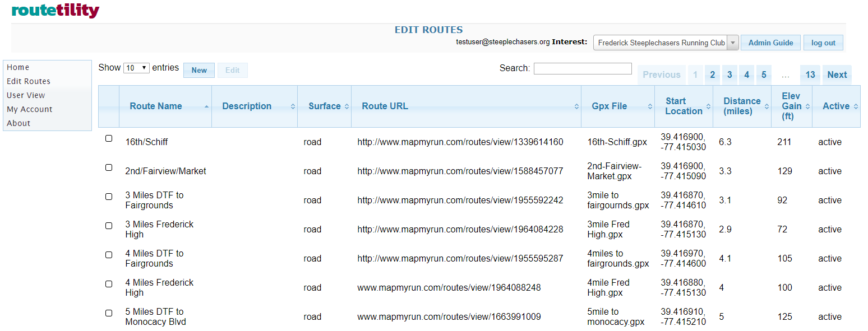Go to page 4 of results
The image size is (868, 331).
tap(747, 75)
